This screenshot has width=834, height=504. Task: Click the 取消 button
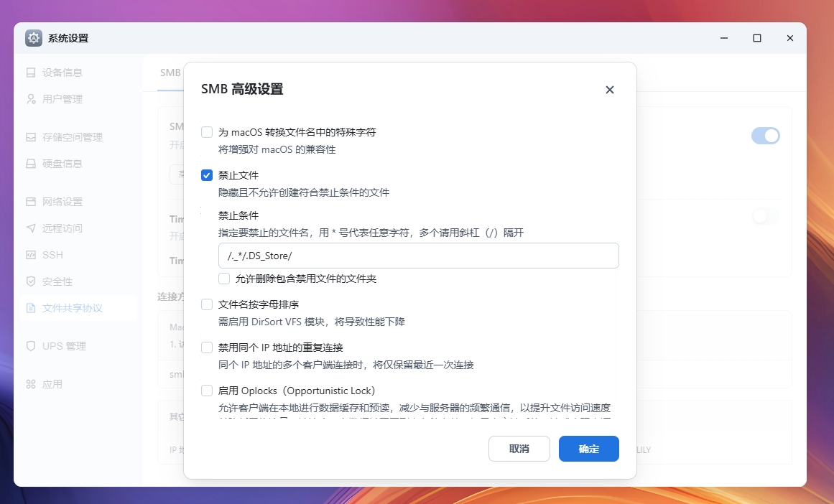click(x=519, y=449)
